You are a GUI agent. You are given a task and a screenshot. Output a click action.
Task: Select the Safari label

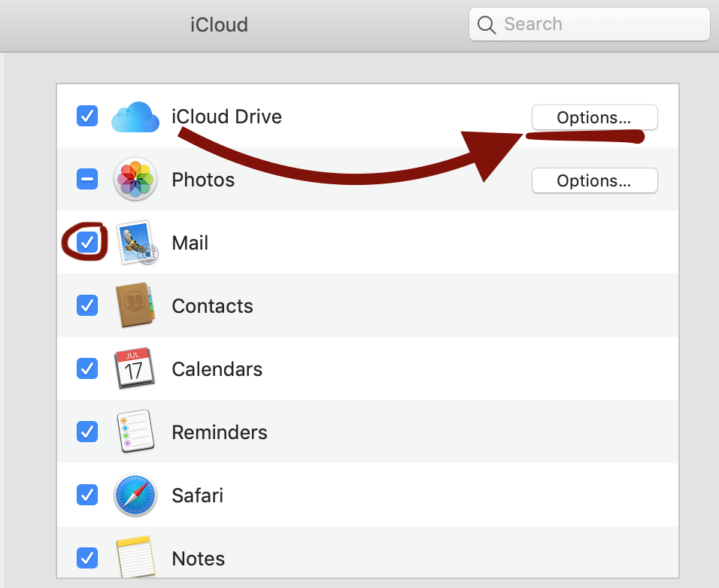(x=197, y=496)
